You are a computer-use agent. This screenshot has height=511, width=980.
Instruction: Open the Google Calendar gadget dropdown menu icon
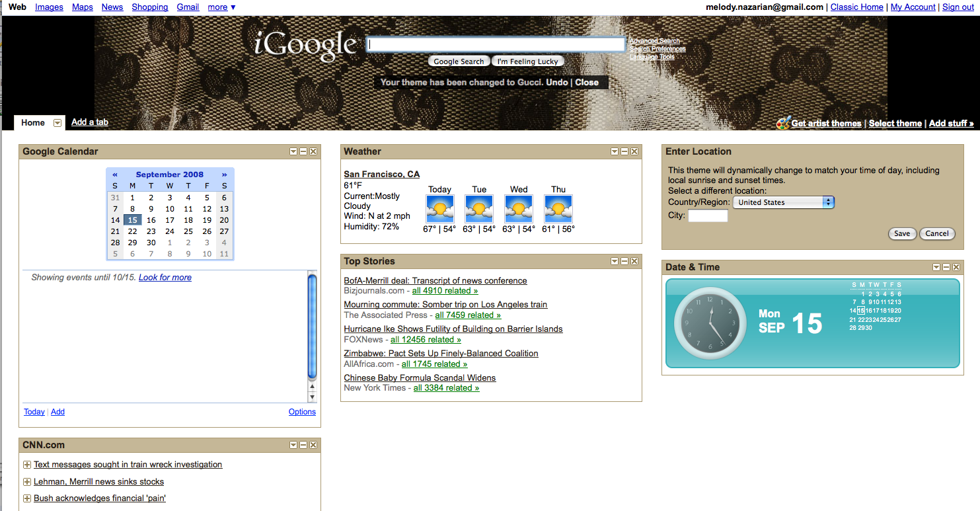(293, 151)
